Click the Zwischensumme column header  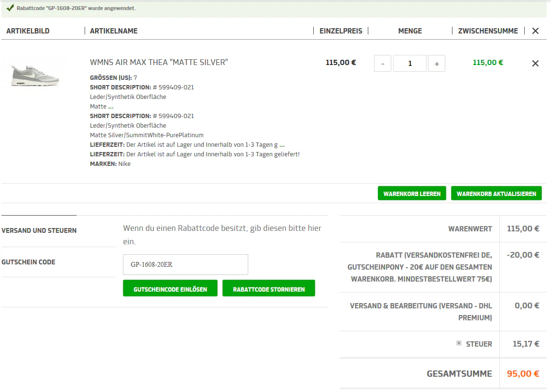point(488,31)
